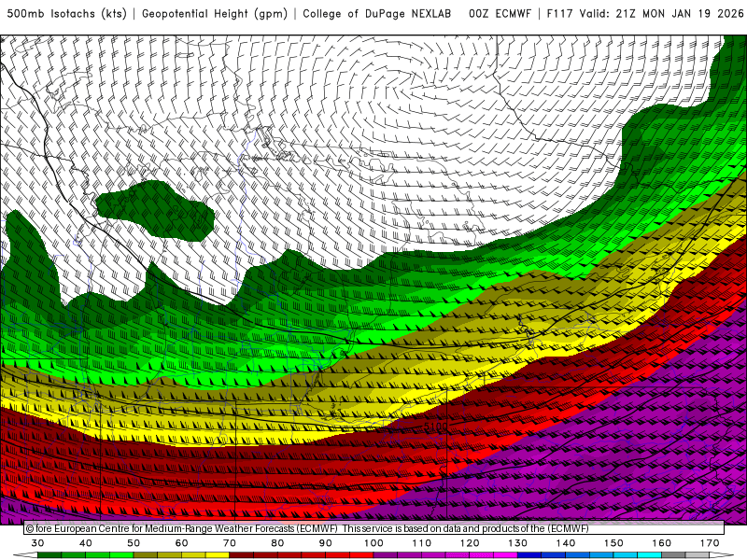The width and height of the screenshot is (747, 560).
Task: Click the legend value 150
Action: pos(613,543)
